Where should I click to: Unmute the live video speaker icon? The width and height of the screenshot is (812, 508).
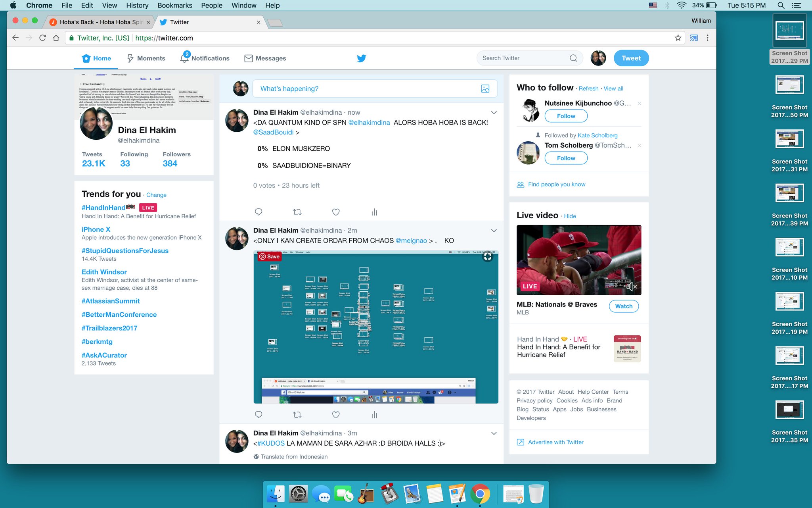pyautogui.click(x=632, y=286)
